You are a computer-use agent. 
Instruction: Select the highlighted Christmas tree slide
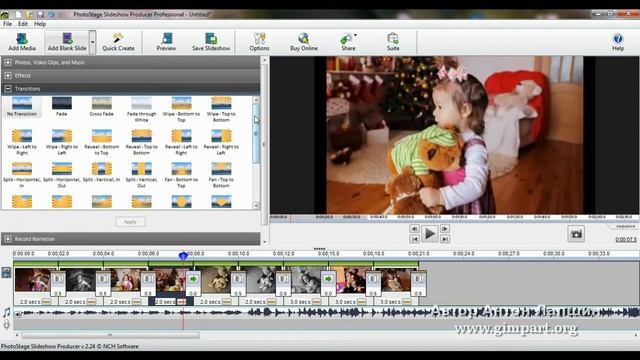click(171, 280)
